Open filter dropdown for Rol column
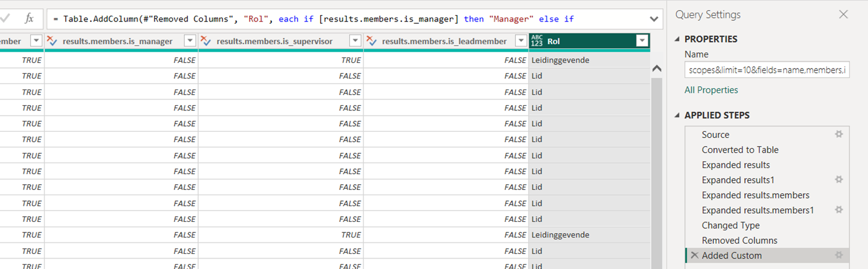Image resolution: width=868 pixels, height=269 pixels. coord(641,41)
